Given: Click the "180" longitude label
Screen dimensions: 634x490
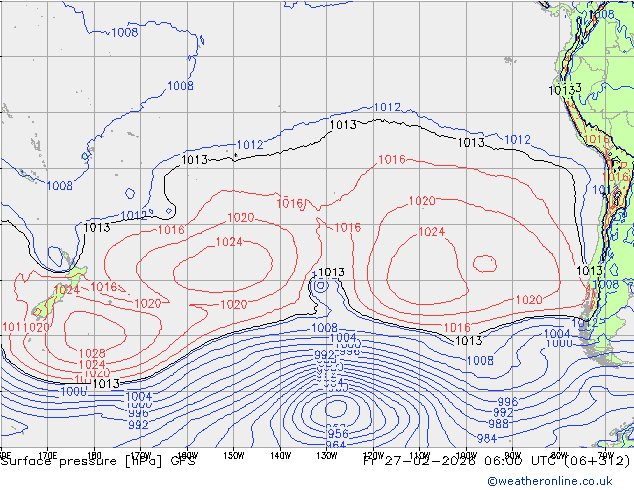Looking at the screenshot, I should [x=94, y=454].
